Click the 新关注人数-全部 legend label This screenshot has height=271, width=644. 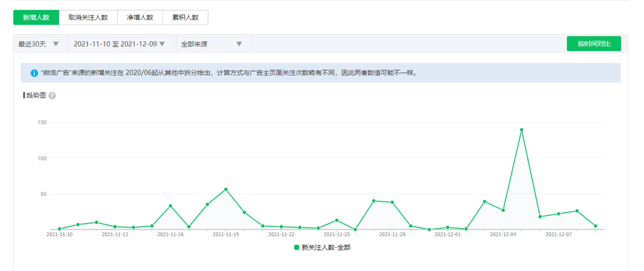326,247
